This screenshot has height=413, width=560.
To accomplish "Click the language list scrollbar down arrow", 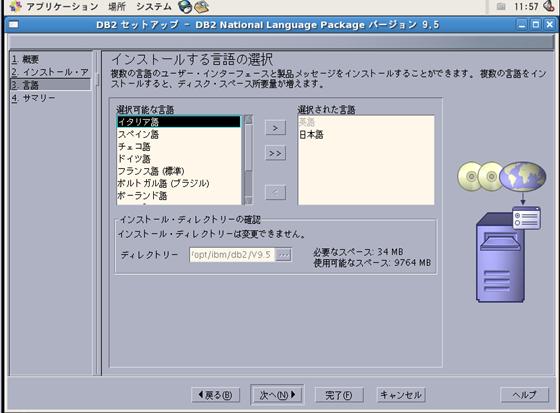I will click(x=248, y=200).
